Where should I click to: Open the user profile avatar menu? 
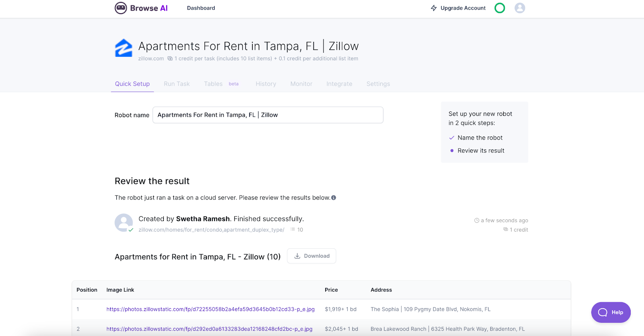tap(520, 8)
